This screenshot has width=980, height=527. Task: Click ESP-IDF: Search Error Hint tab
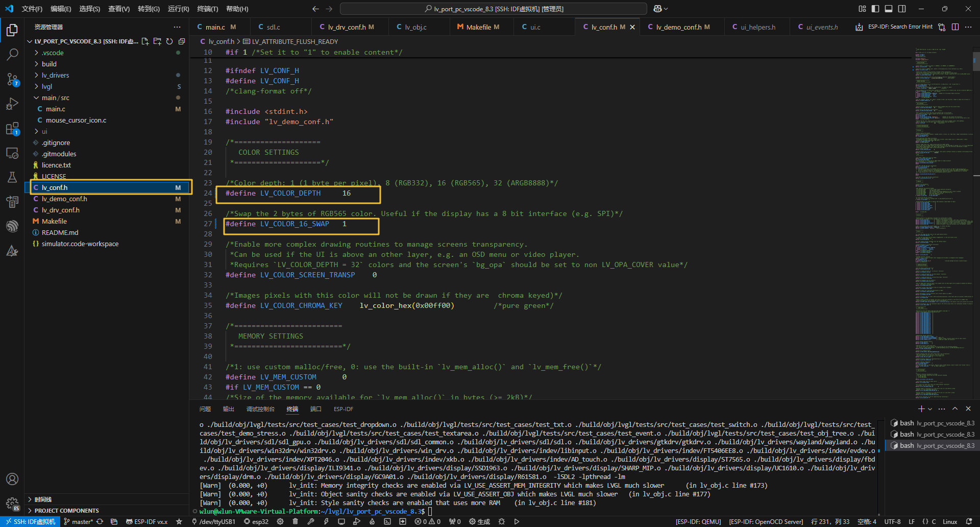(x=894, y=27)
